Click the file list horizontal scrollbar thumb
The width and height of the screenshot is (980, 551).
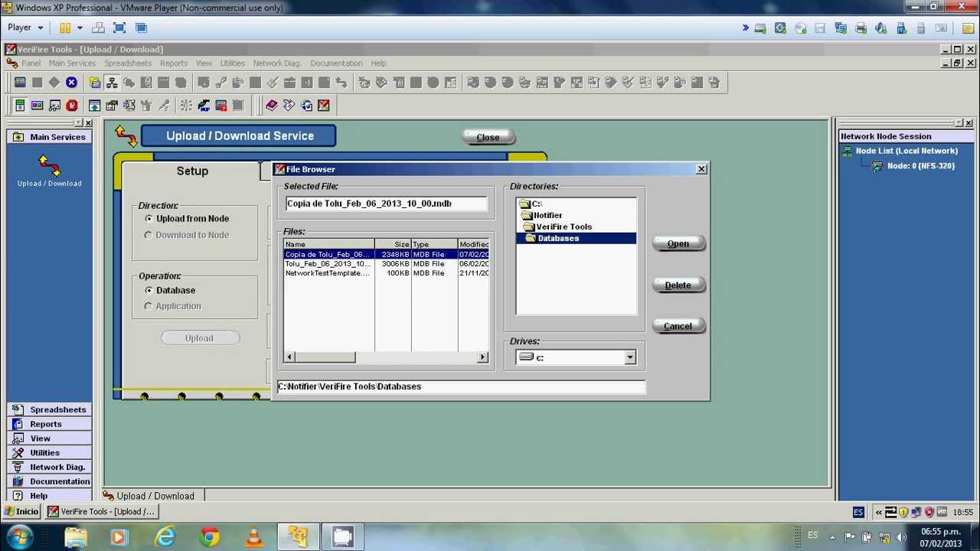click(x=325, y=357)
